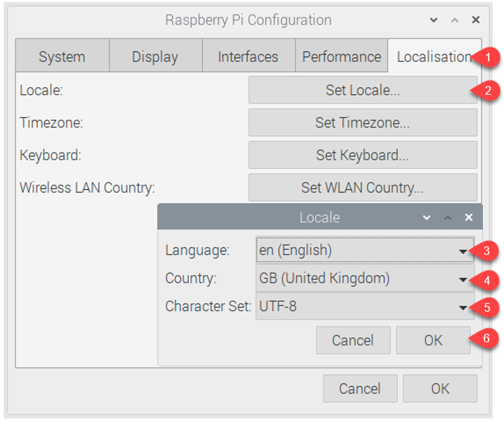
Task: Close the Locale dialog window
Action: [469, 218]
